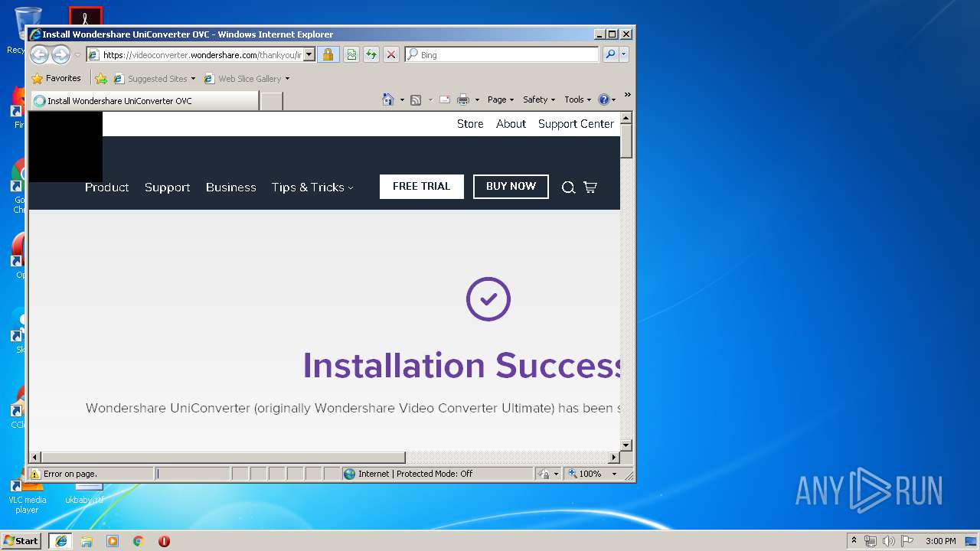Open the Web Slice Gallery link

(x=247, y=78)
